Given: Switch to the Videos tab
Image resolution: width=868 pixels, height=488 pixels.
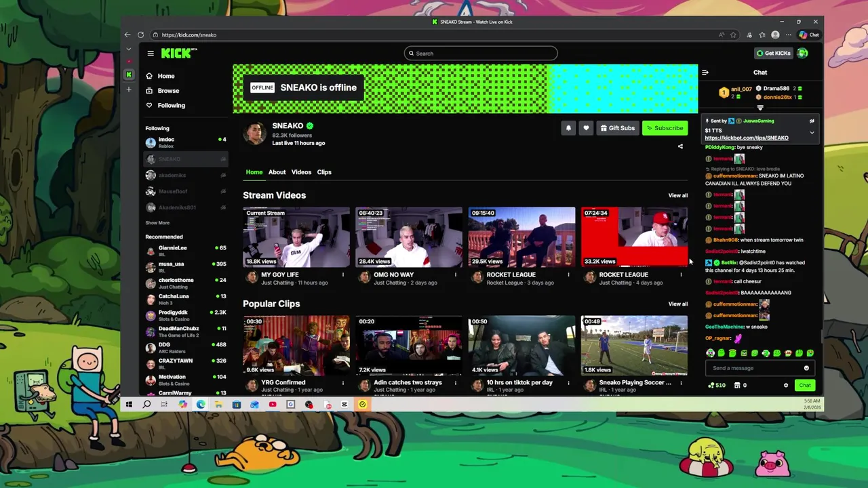Looking at the screenshot, I should click(x=301, y=172).
